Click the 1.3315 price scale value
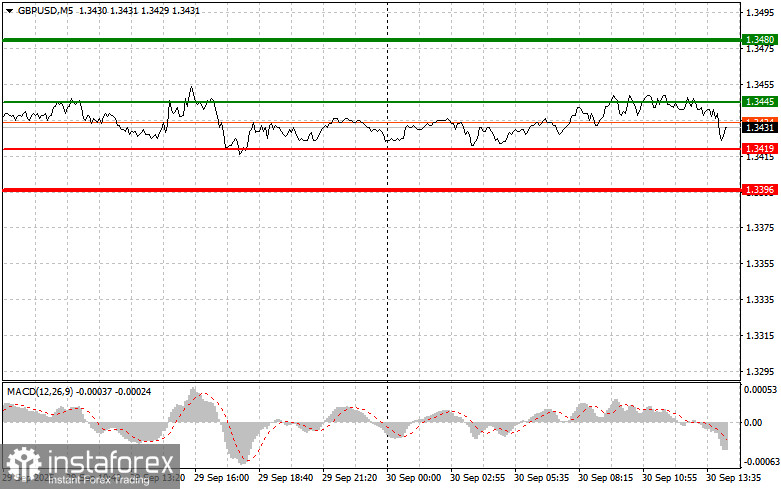This screenshot has width=781, height=489. click(760, 336)
